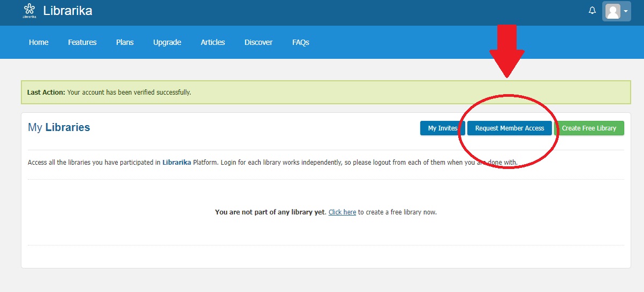Viewport: 644px width, 292px height.
Task: Open the user avatar account dropdown
Action: (x=617, y=11)
